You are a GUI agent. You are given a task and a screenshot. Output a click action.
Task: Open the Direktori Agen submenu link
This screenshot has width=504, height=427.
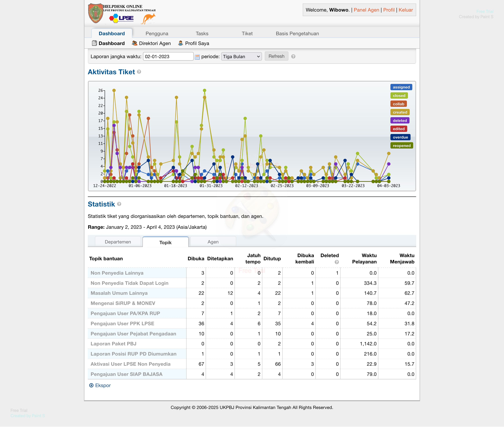[155, 43]
